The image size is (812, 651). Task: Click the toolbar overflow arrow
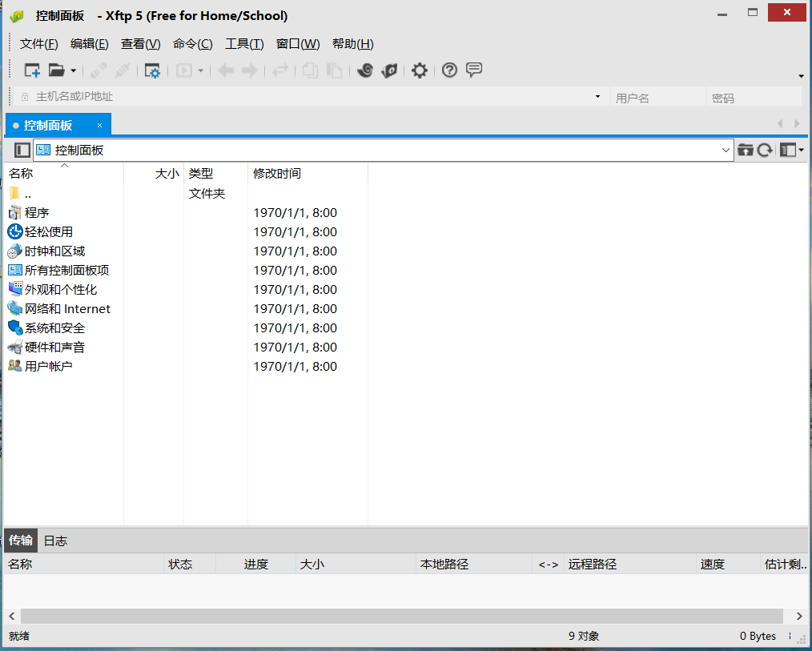pyautogui.click(x=801, y=76)
